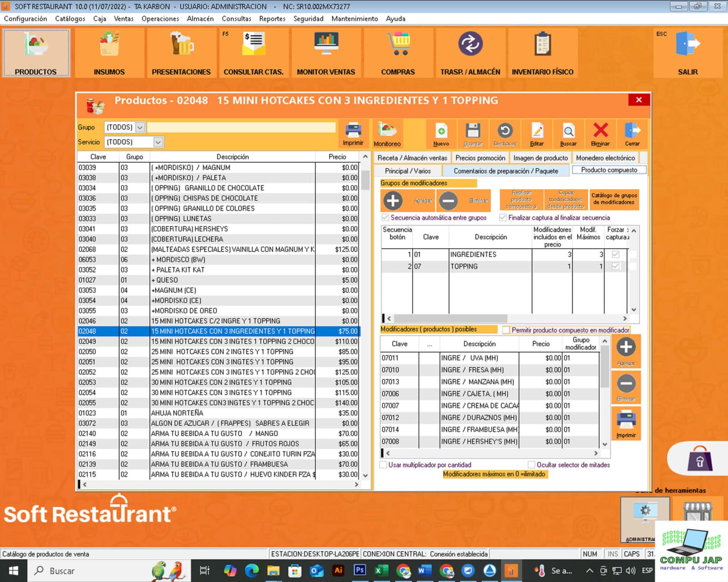728x582 pixels.
Task: Toggle Forzar captura for TOPPING row
Action: tap(616, 266)
